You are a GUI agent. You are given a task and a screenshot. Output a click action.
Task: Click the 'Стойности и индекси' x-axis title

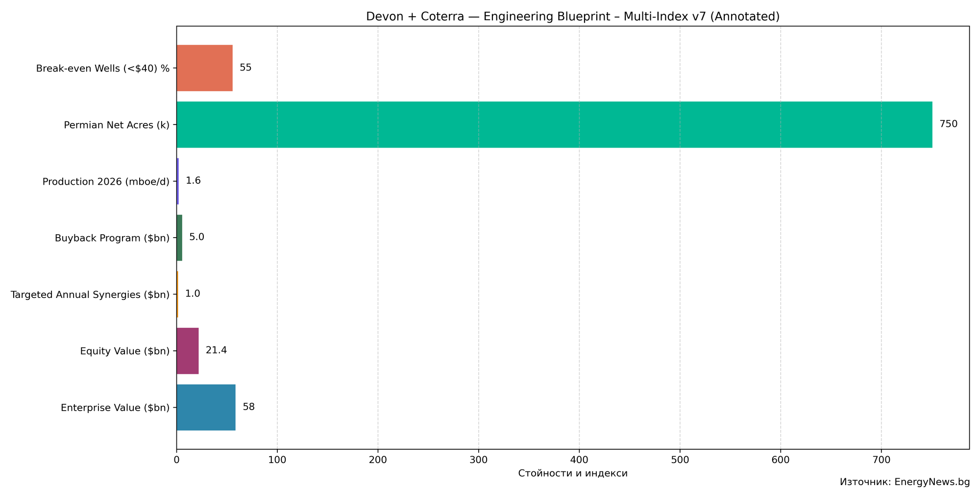pos(572,473)
